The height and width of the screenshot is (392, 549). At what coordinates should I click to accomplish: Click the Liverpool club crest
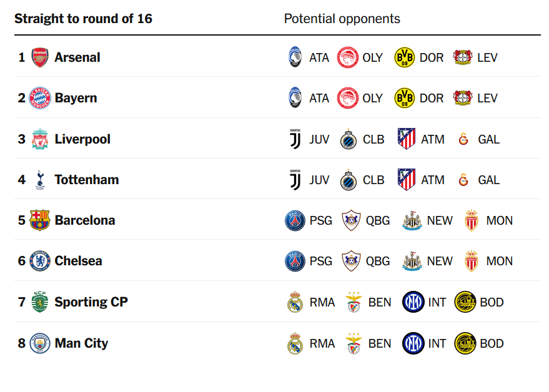pos(40,139)
